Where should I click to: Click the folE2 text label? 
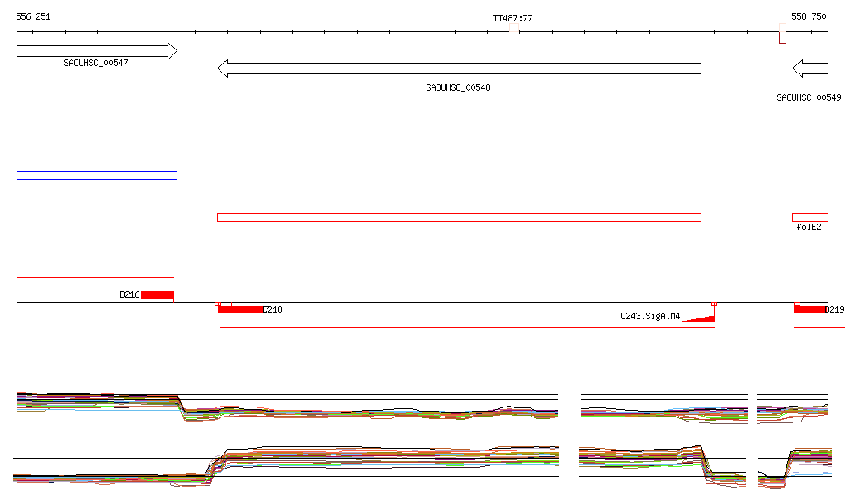[x=809, y=227]
